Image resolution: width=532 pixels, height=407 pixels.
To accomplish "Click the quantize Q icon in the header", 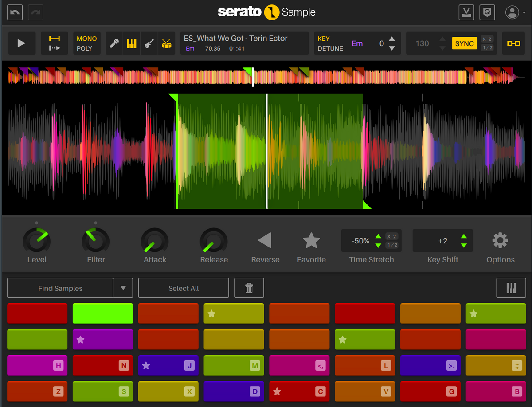I will pos(487,12).
